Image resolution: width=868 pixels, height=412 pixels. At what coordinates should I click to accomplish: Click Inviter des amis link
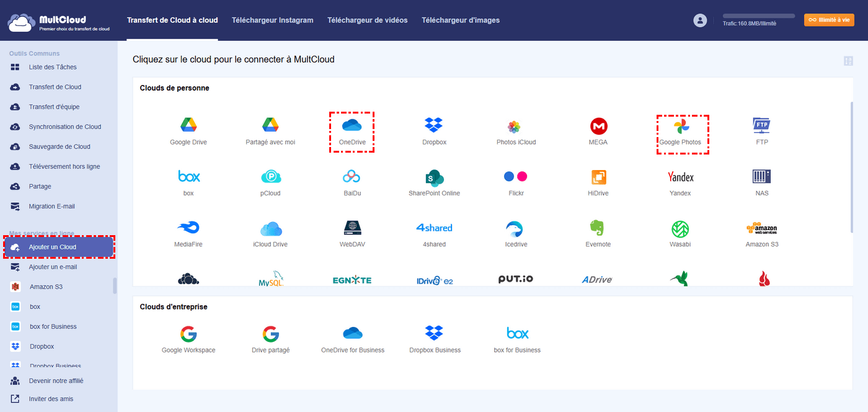[51, 399]
